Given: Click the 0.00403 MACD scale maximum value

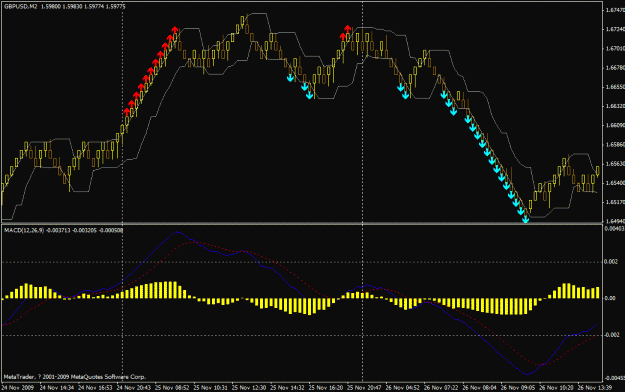Looking at the screenshot, I should (614, 229).
